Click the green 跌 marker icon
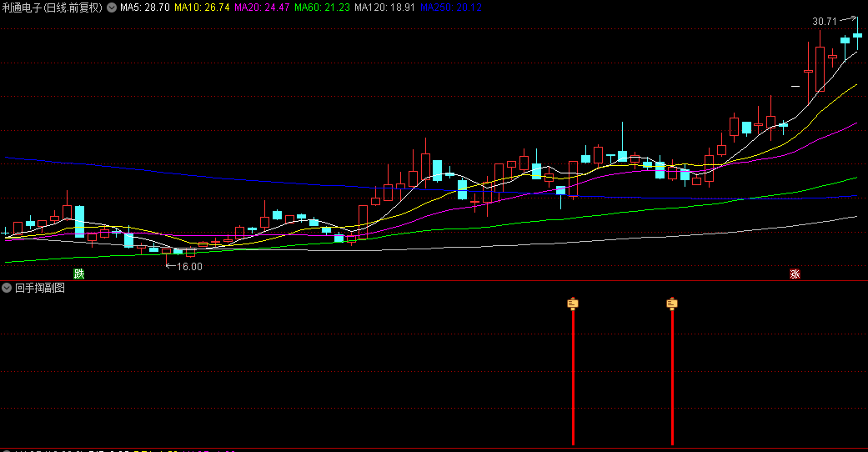Screen dimensions: 868x452 (x=79, y=274)
